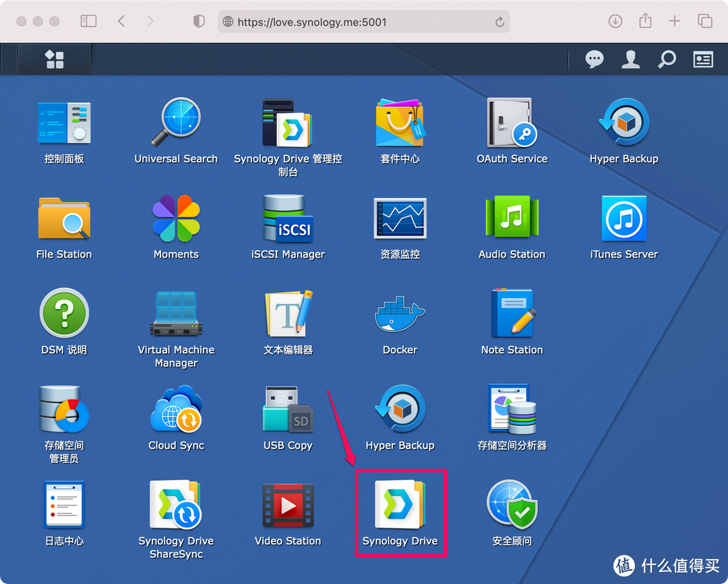Launch Docker

pyautogui.click(x=400, y=314)
